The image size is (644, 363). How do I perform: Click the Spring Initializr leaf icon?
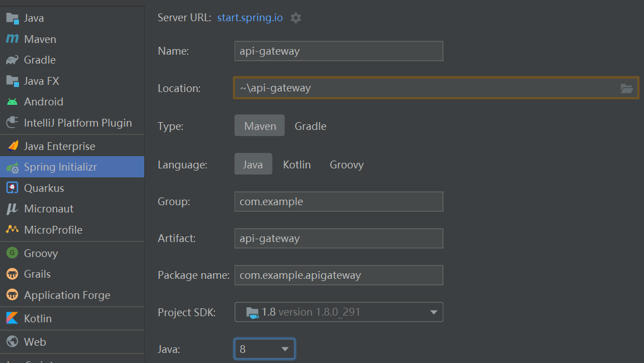pos(12,167)
